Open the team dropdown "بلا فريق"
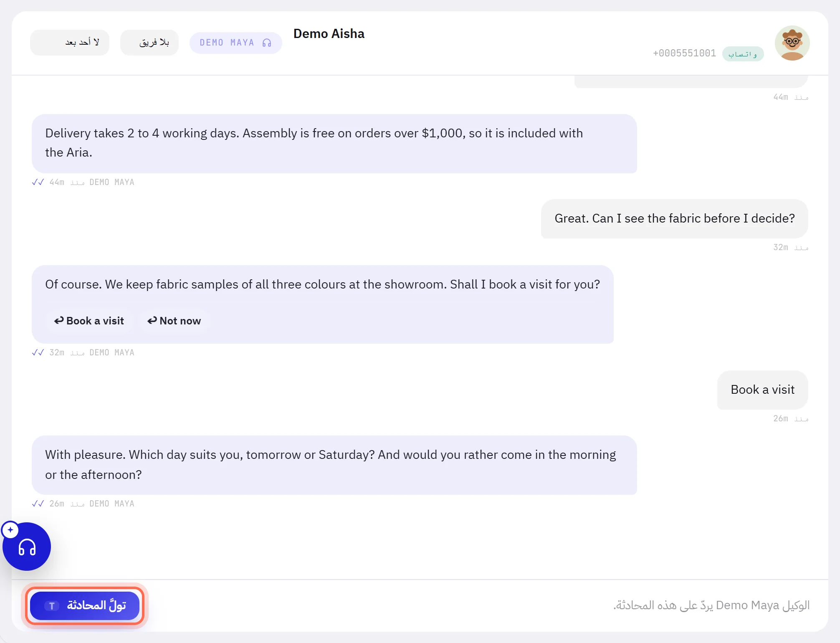The height and width of the screenshot is (643, 840). coord(149,42)
